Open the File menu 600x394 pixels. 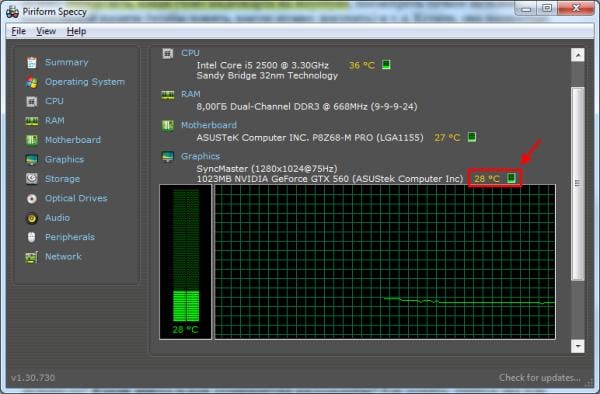(x=18, y=31)
